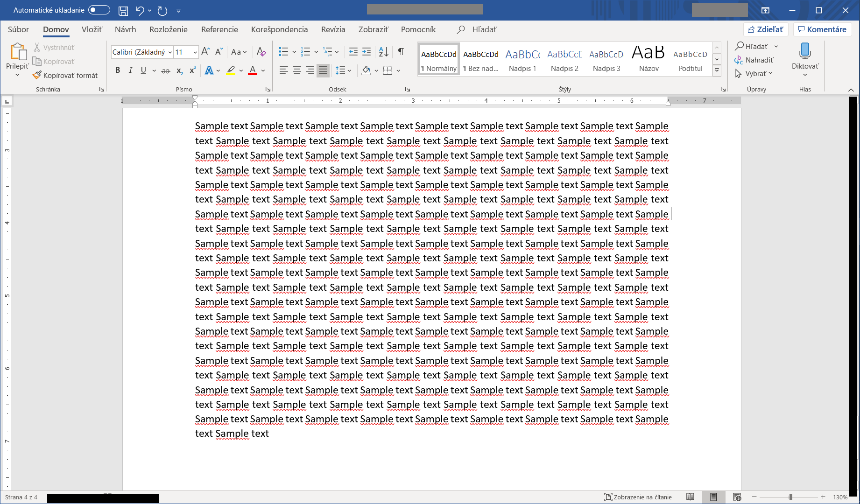Screen dimensions: 860x504
Task: Switch to Rozloženie tab
Action: tap(169, 29)
